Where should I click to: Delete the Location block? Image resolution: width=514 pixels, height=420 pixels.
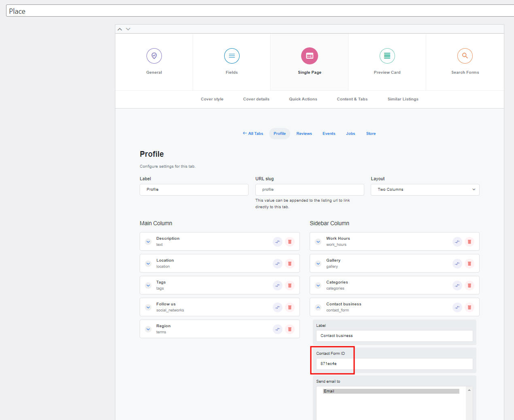pos(290,264)
